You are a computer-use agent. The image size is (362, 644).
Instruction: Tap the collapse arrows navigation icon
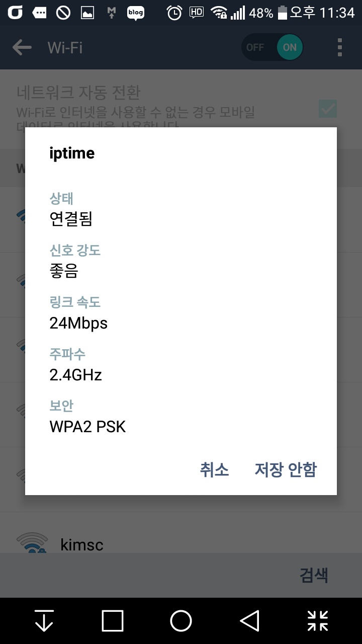(x=318, y=621)
